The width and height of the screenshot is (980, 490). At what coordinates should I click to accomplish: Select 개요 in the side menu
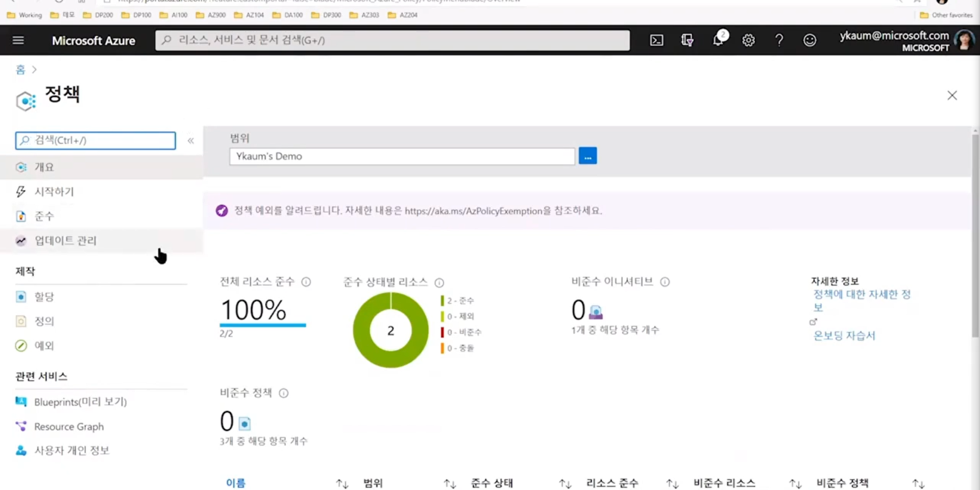pos(101,167)
